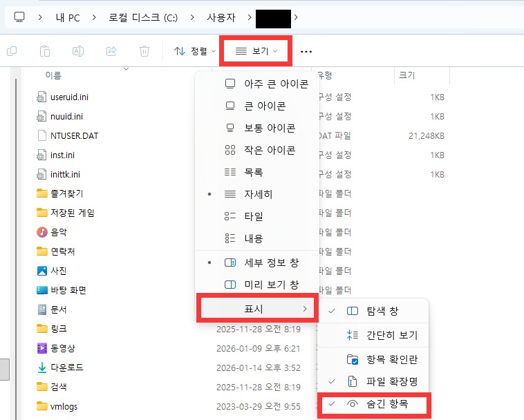Click the 이름 name column header
This screenshot has height=420, width=524.
[x=53, y=75]
